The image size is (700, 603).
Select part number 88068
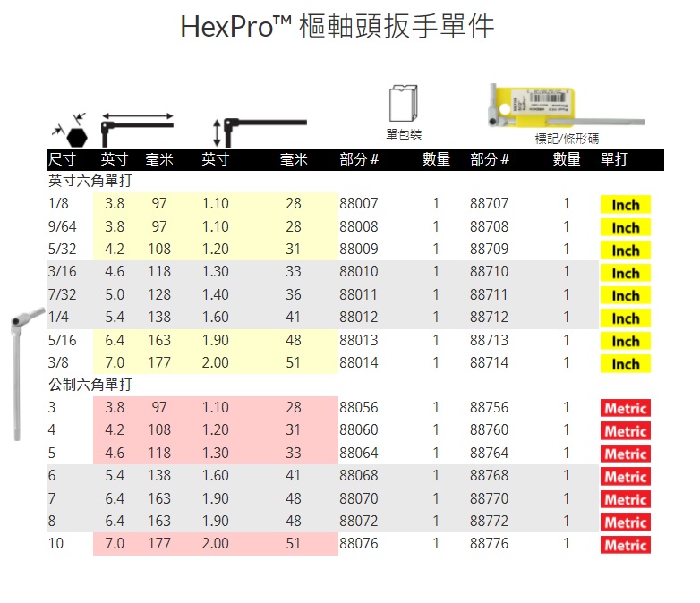pyautogui.click(x=359, y=476)
